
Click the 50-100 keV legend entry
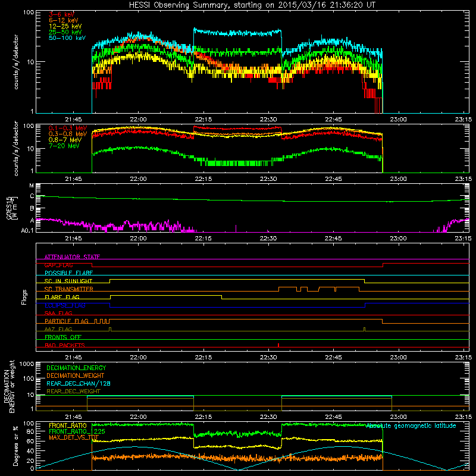click(x=67, y=38)
